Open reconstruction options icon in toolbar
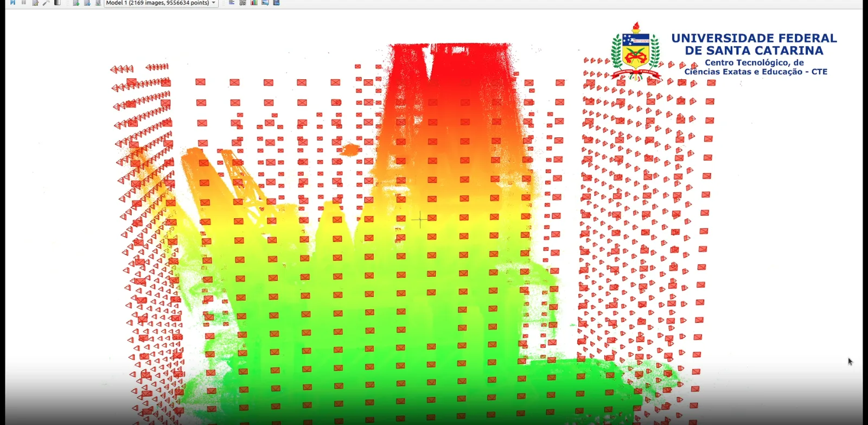 35,3
